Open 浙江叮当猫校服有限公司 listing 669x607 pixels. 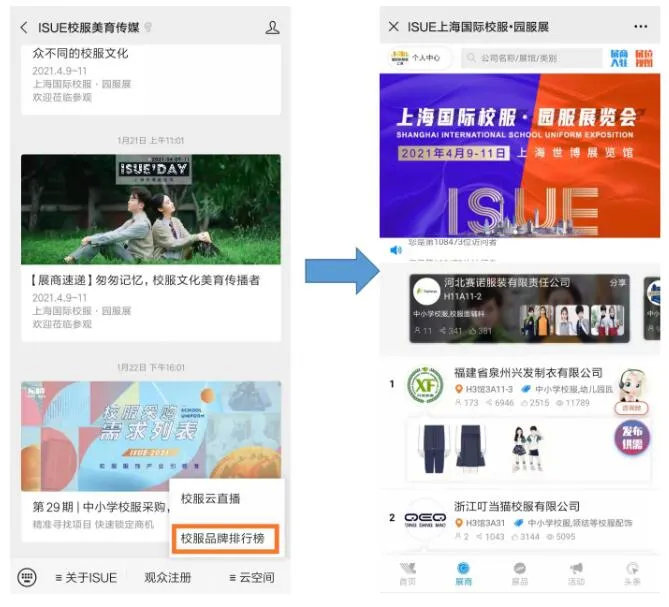(517, 507)
